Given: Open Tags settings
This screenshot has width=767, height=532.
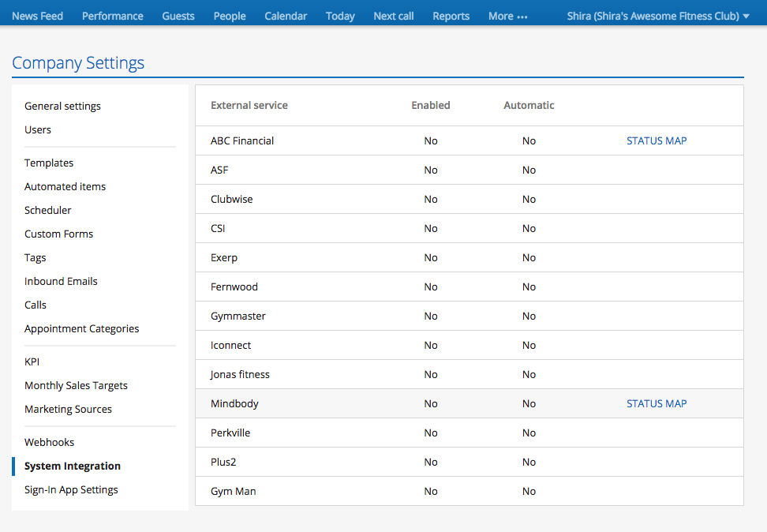Looking at the screenshot, I should (36, 257).
